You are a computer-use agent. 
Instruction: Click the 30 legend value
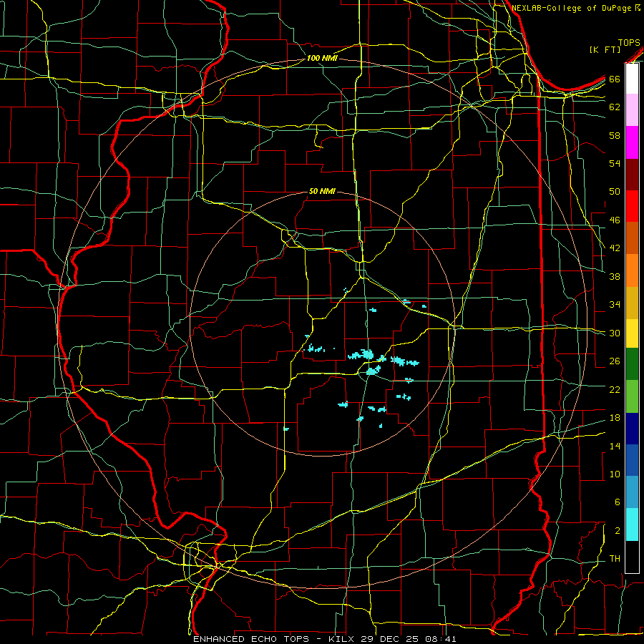coord(615,333)
